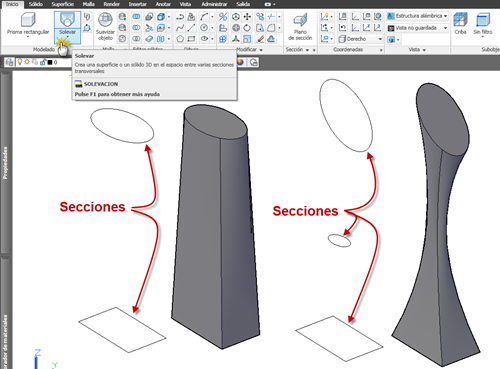500x369 pixels.
Task: Click the Trim tool icon
Action: point(272,17)
